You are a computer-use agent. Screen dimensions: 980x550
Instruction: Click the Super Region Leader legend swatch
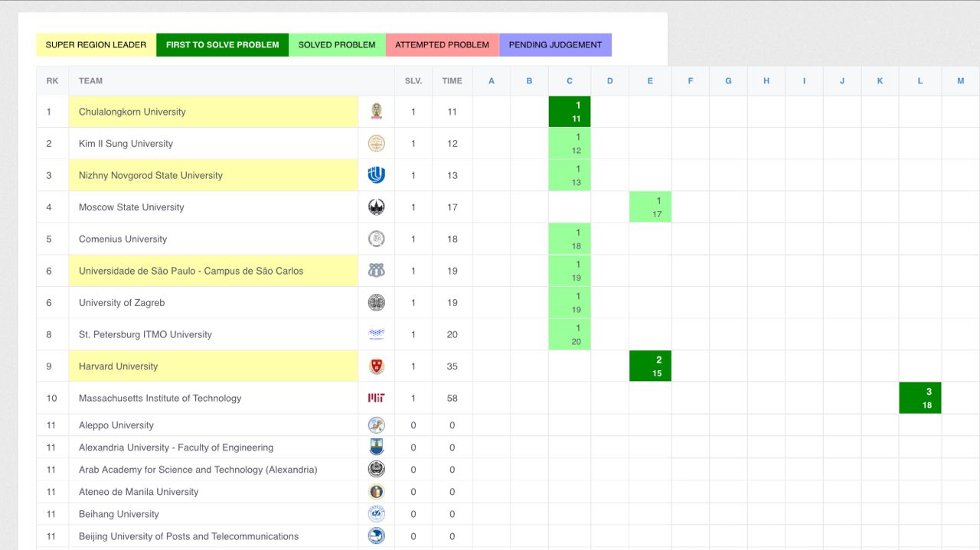coord(96,45)
